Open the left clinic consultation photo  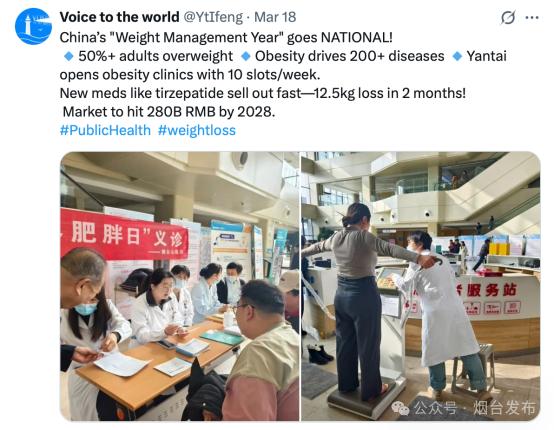click(180, 286)
